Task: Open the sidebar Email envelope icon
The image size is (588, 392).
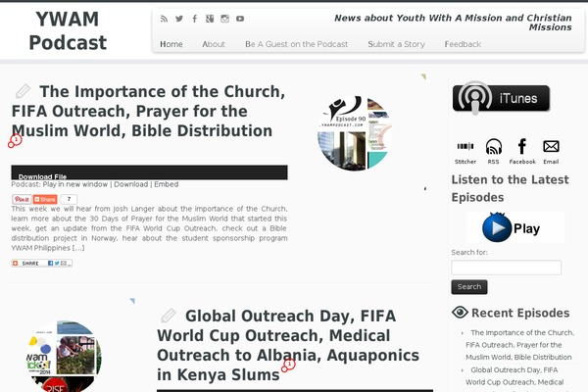Action: coord(551,152)
